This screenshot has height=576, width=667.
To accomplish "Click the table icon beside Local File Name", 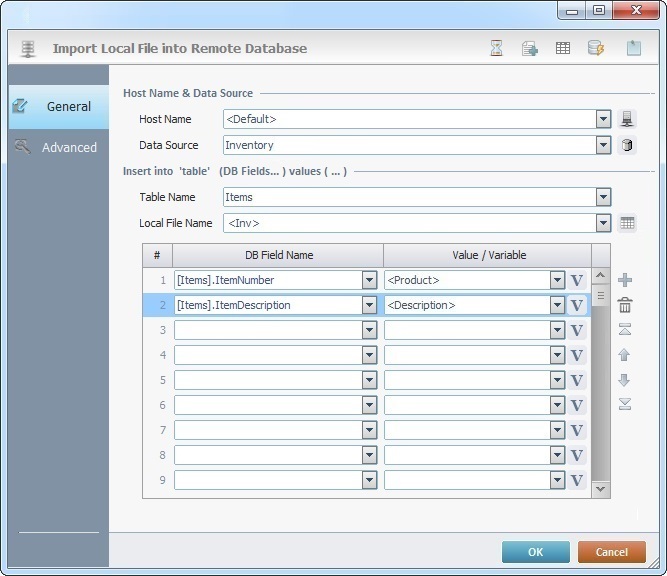I will [627, 223].
